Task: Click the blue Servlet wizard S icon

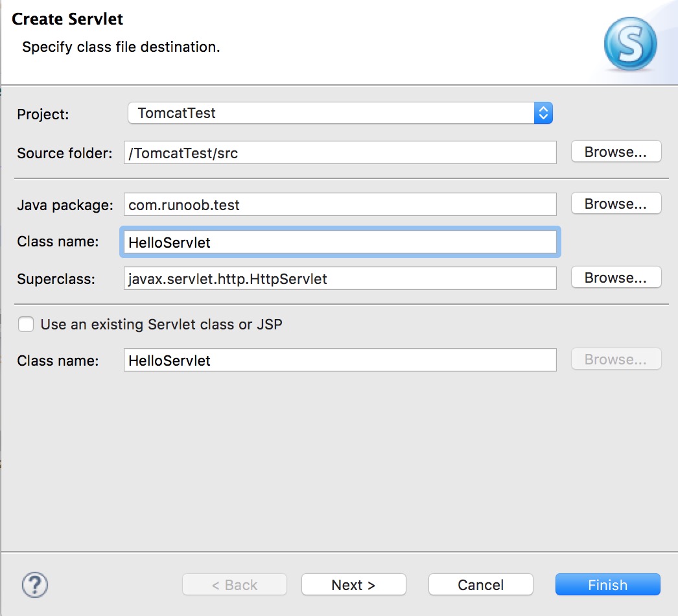Action: click(x=630, y=43)
